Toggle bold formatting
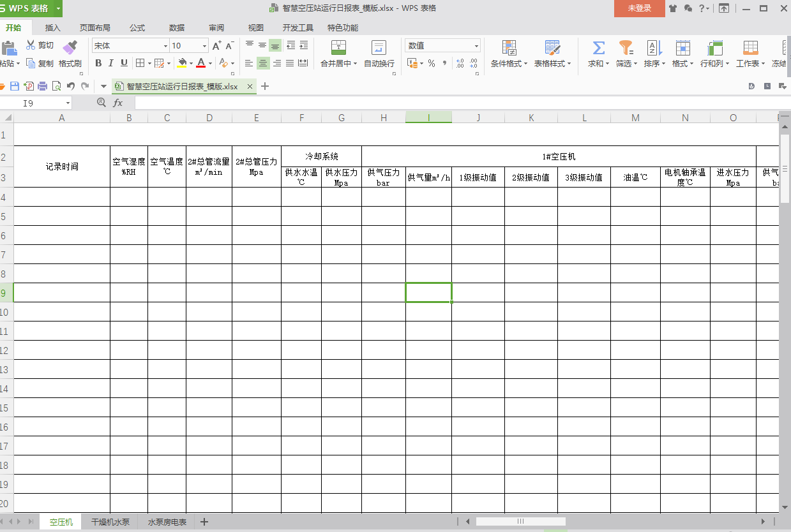The image size is (791, 532). 98,63
